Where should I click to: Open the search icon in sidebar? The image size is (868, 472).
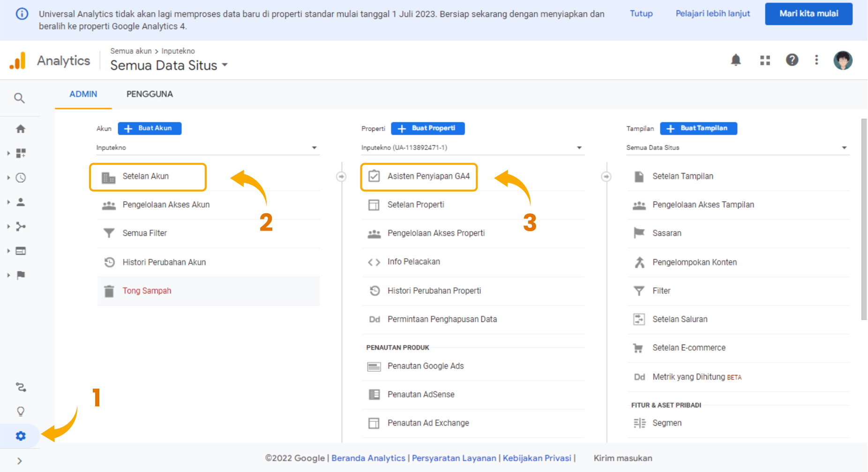19,98
